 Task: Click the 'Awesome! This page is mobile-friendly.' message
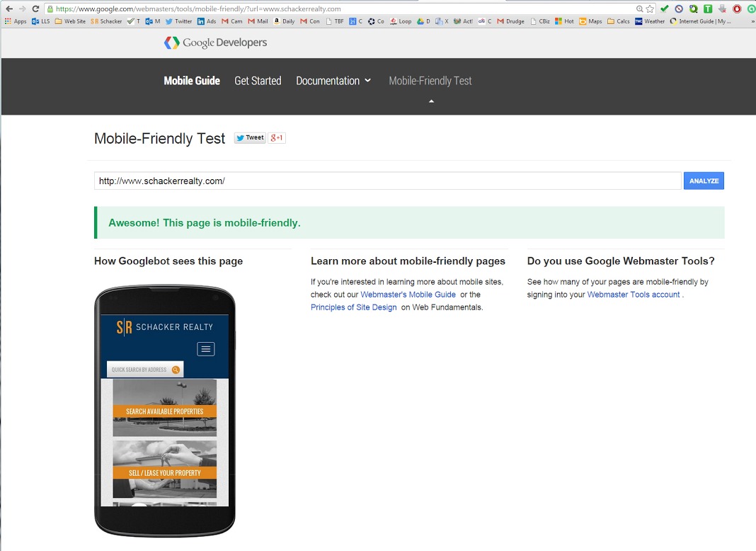click(x=205, y=223)
